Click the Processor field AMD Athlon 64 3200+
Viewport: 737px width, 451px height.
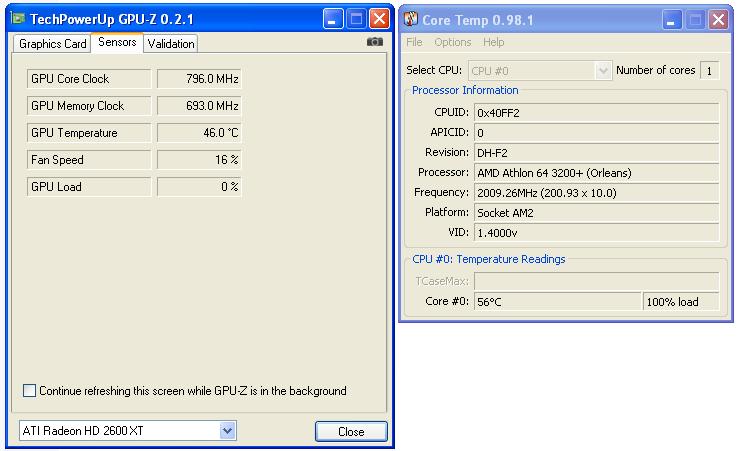point(596,173)
